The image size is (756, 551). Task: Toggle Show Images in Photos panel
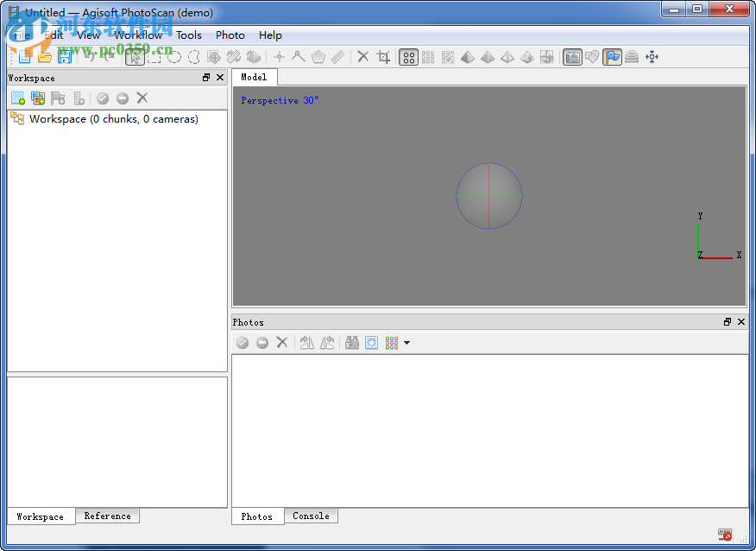(x=371, y=343)
